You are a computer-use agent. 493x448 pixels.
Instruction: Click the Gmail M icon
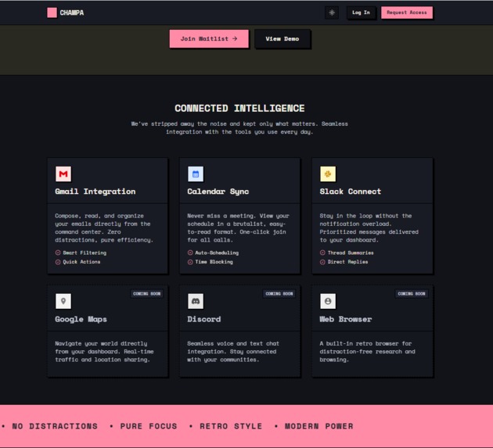point(63,174)
